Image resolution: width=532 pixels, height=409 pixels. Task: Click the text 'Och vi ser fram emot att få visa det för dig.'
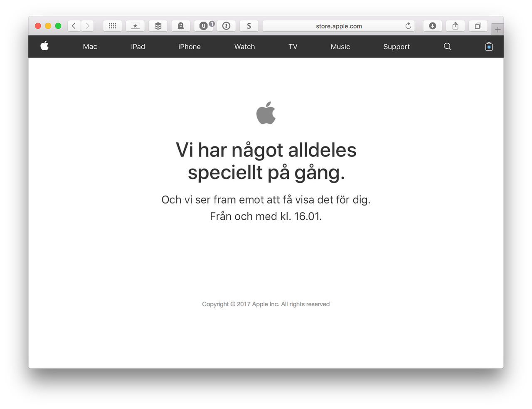click(266, 200)
